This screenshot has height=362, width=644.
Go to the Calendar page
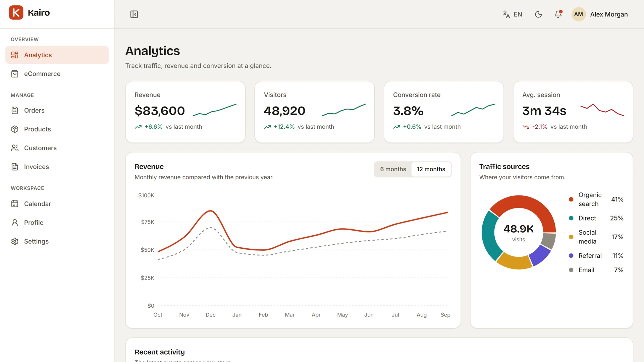57,204
